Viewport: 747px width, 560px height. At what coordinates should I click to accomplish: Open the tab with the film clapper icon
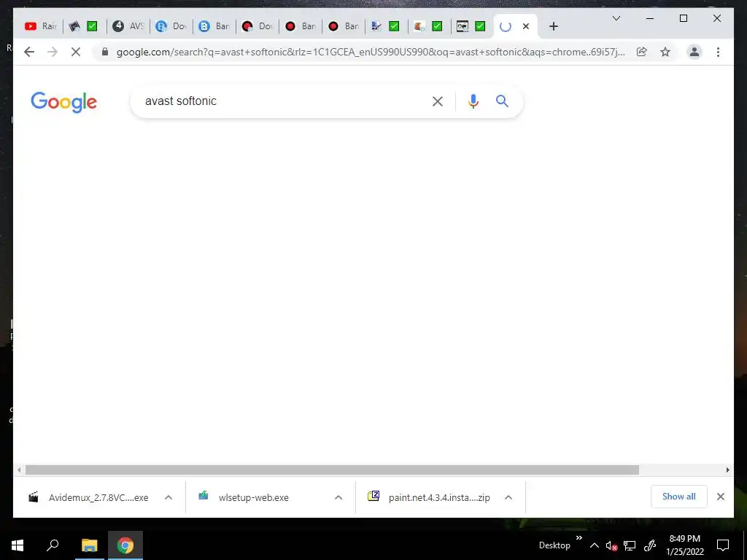(x=84, y=26)
